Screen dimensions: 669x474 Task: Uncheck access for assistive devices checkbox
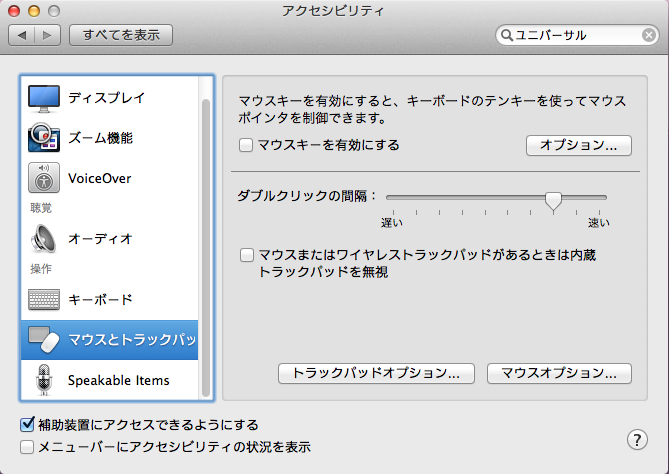click(x=27, y=424)
